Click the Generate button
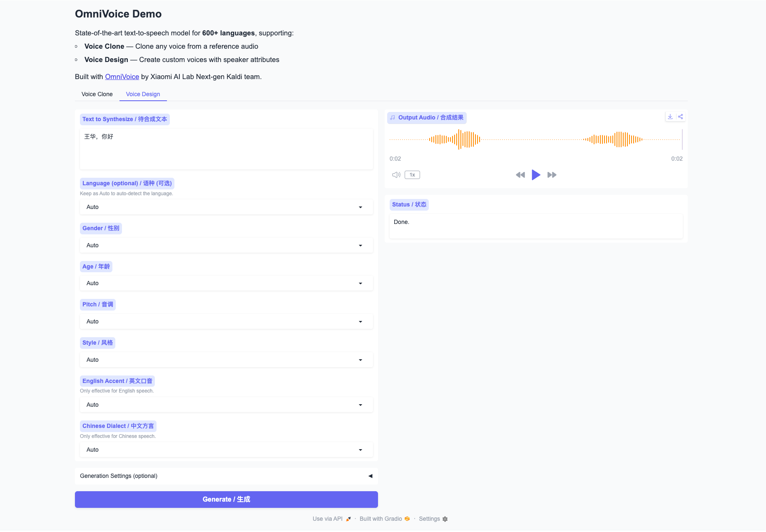Viewport: 766px width, 532px height. coord(226,499)
